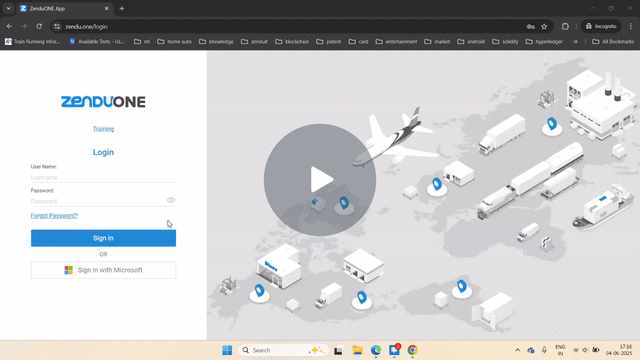Viewport: 640px width, 360px height.
Task: Reload the zendu.one login page
Action: pos(39,26)
